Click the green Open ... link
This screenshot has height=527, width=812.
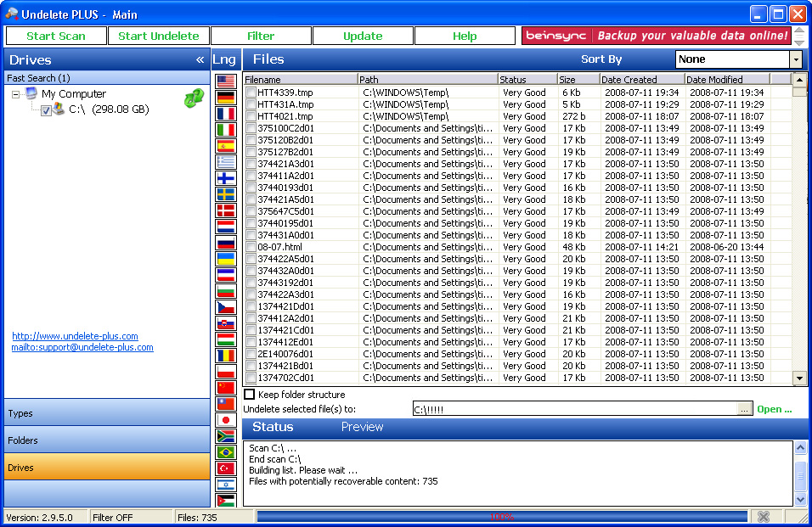coord(774,409)
